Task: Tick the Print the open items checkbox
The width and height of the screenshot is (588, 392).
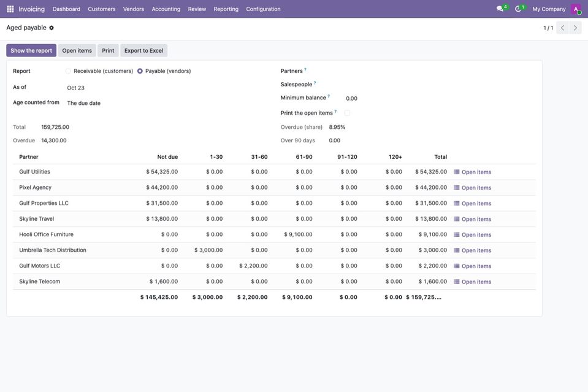Action: [x=347, y=113]
